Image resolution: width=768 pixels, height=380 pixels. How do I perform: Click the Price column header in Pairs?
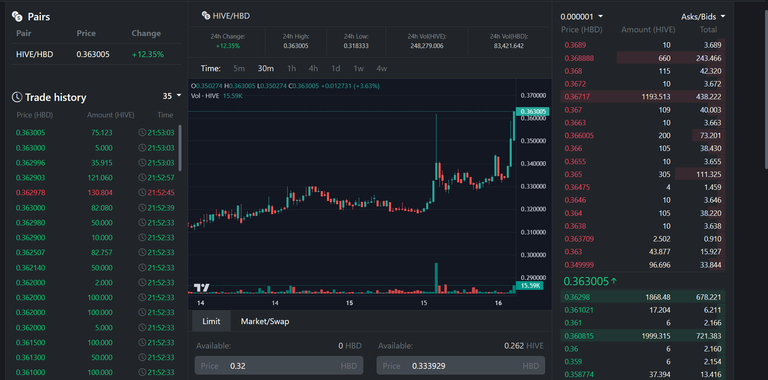pos(86,33)
